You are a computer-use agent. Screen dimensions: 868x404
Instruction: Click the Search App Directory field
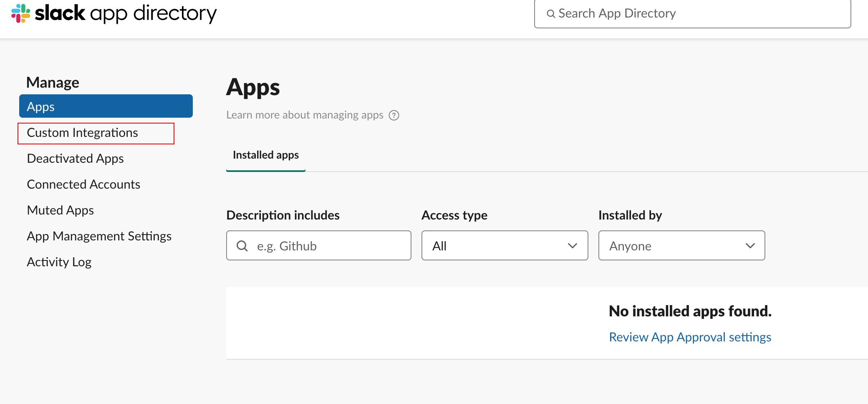click(x=692, y=14)
